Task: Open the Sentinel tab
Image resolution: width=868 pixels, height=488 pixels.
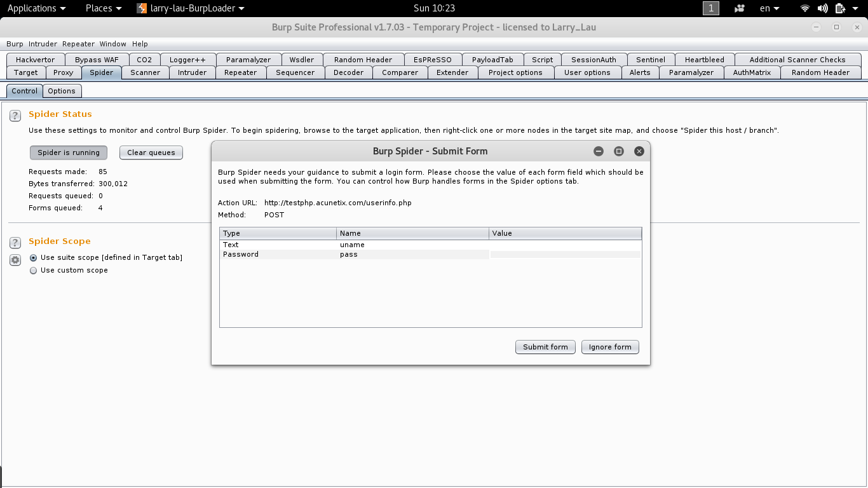Action: tap(651, 60)
